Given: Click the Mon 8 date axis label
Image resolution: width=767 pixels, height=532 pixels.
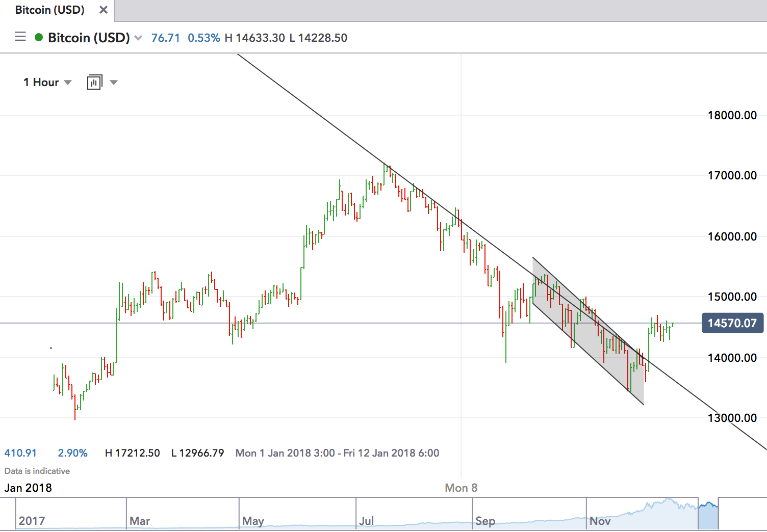Looking at the screenshot, I should click(x=461, y=488).
